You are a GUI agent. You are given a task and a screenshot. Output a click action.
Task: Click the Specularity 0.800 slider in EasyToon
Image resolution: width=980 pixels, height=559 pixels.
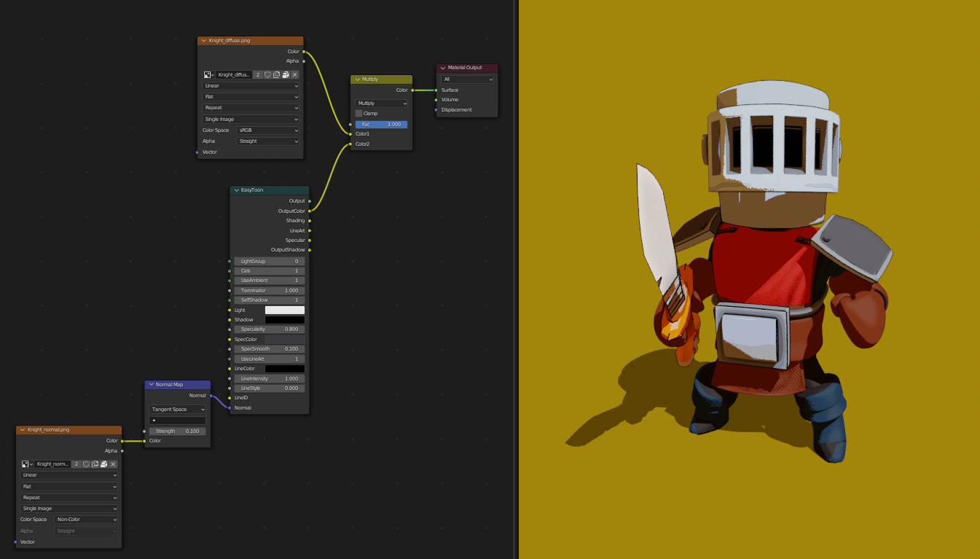tap(270, 329)
